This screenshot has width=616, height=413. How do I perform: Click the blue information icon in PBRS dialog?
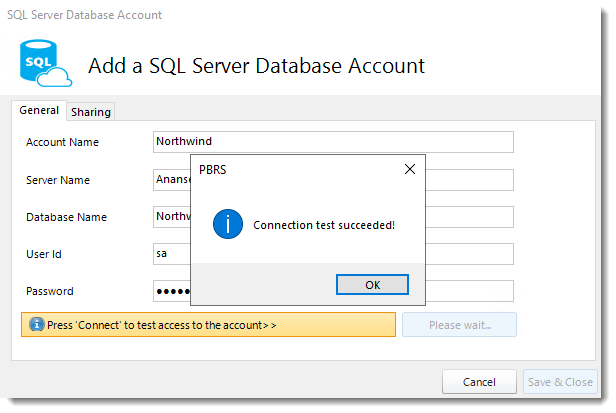point(228,224)
